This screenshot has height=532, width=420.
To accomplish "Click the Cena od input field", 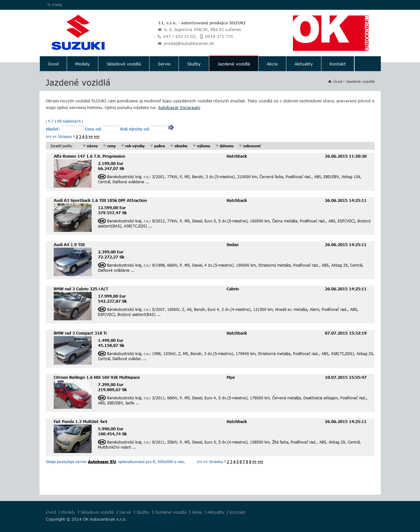I will (x=111, y=129).
